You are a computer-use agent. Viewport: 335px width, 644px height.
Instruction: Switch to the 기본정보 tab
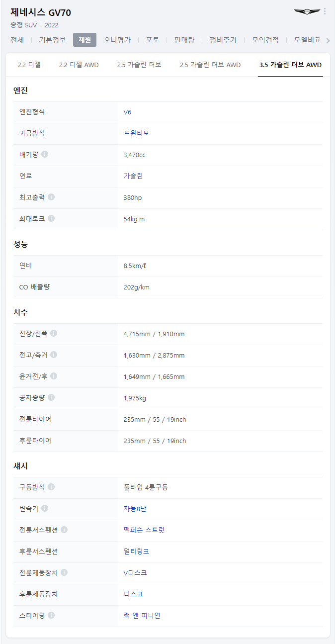pyautogui.click(x=52, y=40)
